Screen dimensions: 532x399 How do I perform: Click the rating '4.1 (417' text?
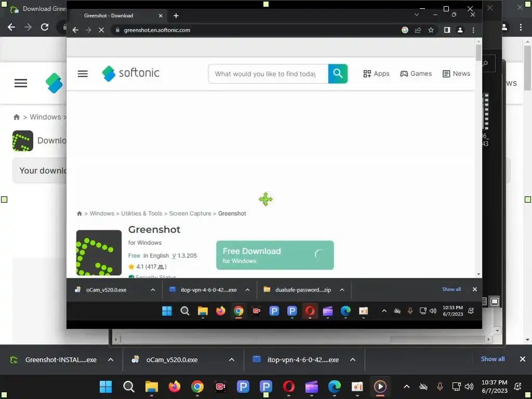click(147, 267)
